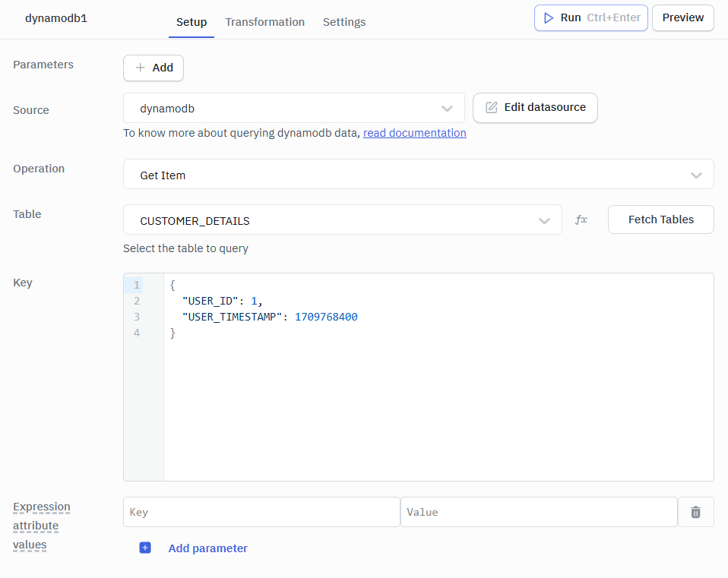Switch to the Setup tab
Screen dimensions: 728x578
pyautogui.click(x=191, y=22)
